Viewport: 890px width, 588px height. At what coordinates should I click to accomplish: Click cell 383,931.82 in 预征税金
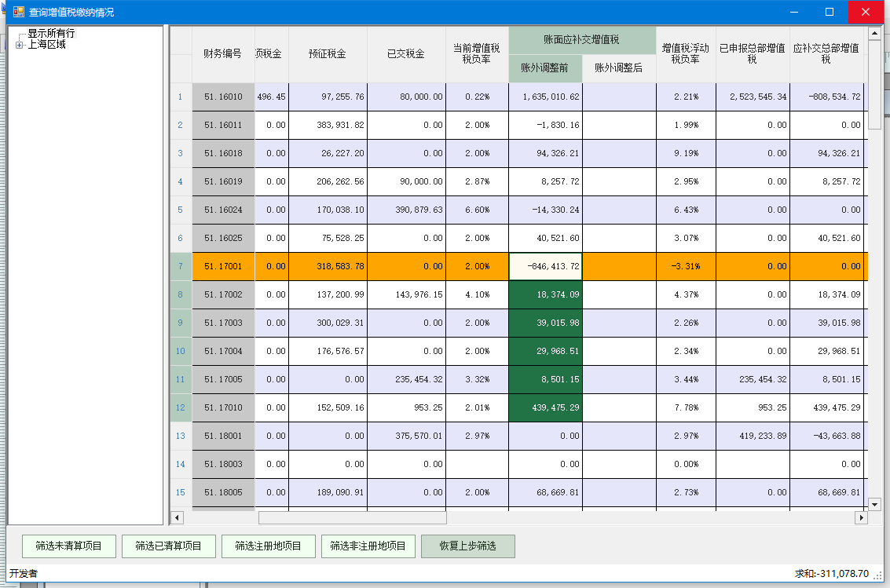[x=328, y=126]
